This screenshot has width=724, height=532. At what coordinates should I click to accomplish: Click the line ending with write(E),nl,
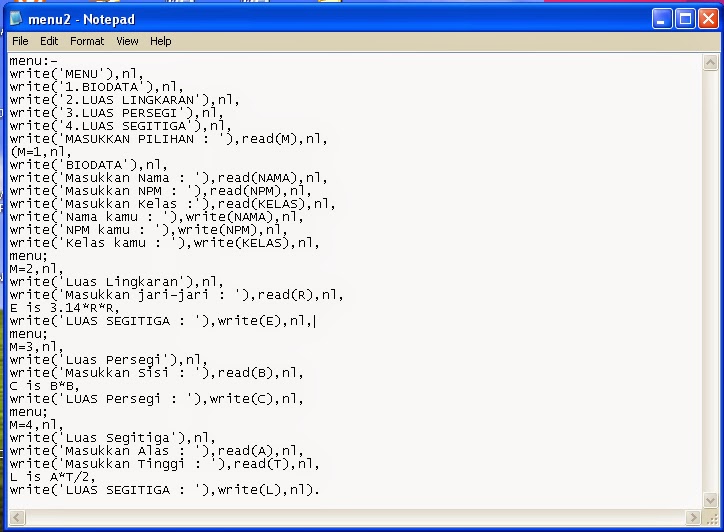tap(160, 320)
